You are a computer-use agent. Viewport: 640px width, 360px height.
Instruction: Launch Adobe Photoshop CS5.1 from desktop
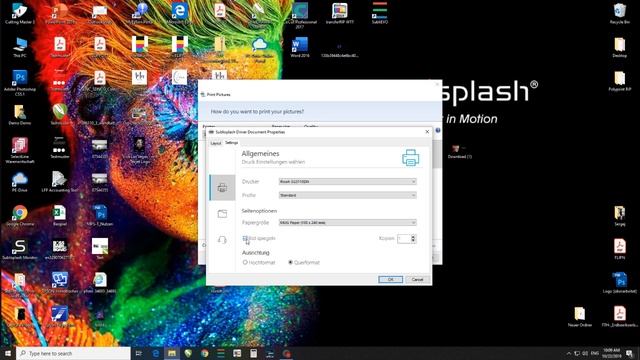20,83
